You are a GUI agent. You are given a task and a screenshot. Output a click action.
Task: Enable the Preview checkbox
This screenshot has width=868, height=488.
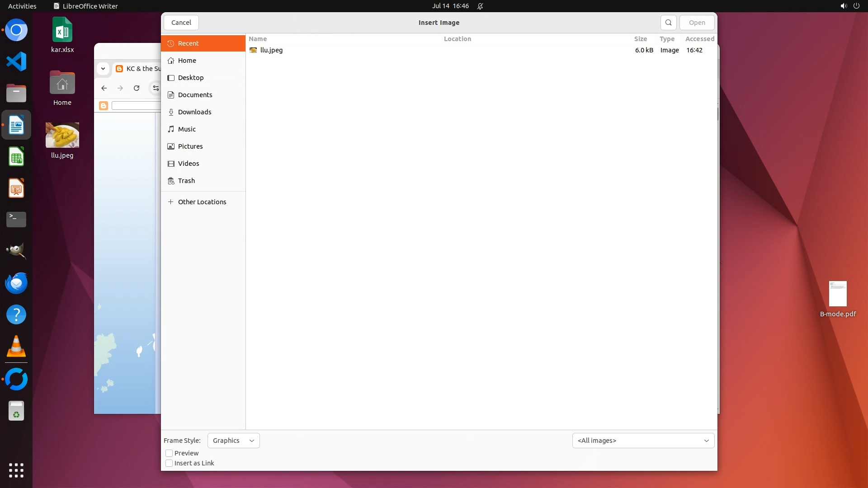pos(169,453)
